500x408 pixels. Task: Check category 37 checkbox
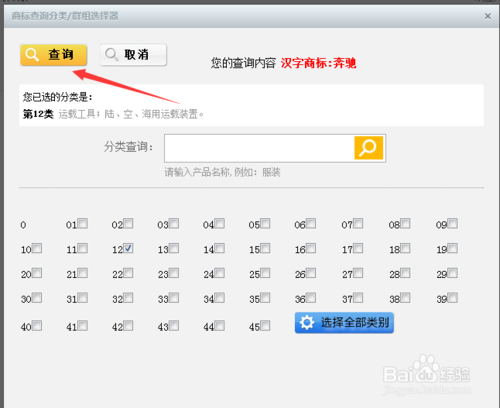[358, 298]
